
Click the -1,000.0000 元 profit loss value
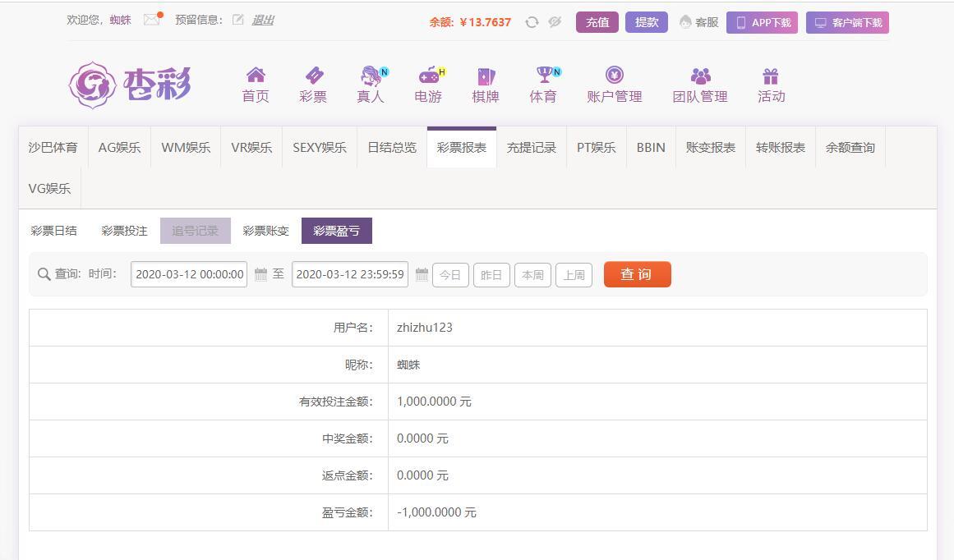click(x=436, y=512)
